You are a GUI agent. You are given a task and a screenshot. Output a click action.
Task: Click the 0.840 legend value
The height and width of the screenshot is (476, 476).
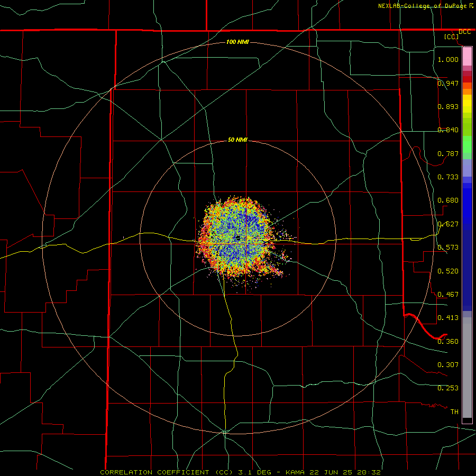(x=448, y=130)
